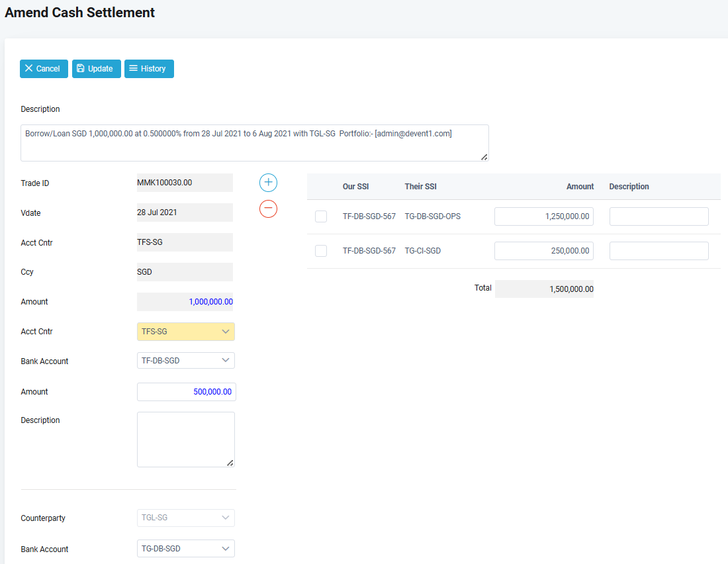The width and height of the screenshot is (728, 564).
Task: Click the Update button
Action: coord(96,69)
